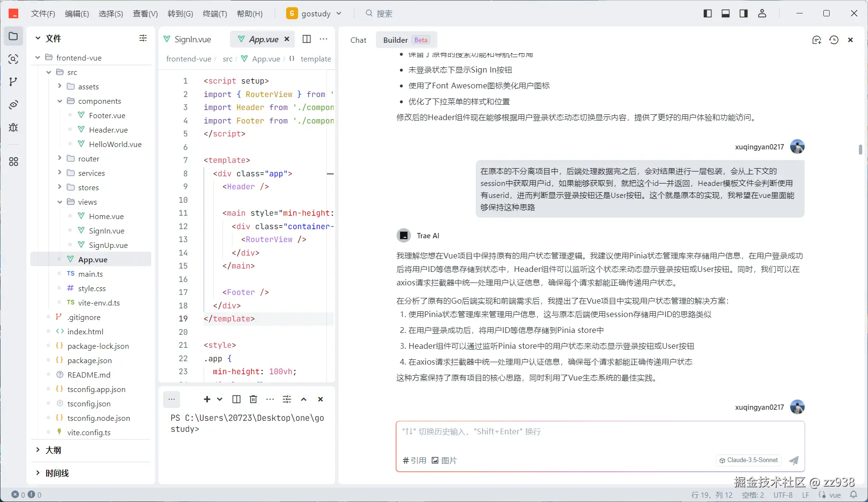The width and height of the screenshot is (868, 502).
Task: Open the gostudy project dropdown
Action: [x=314, y=13]
